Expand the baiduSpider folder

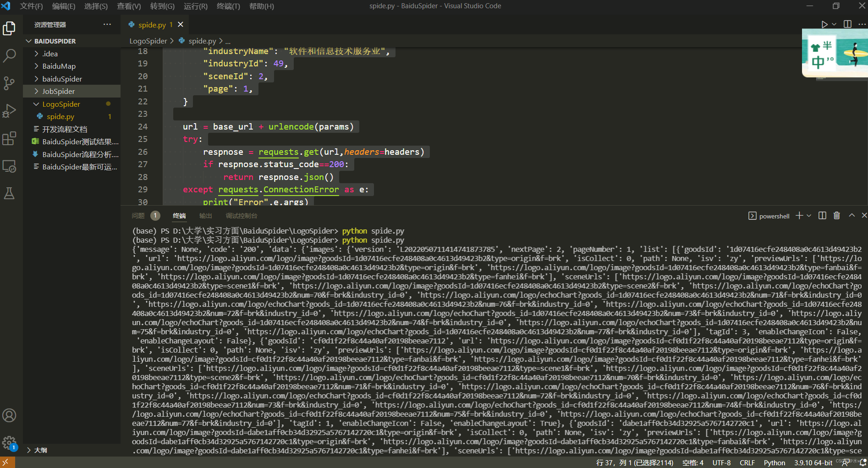pyautogui.click(x=72, y=79)
